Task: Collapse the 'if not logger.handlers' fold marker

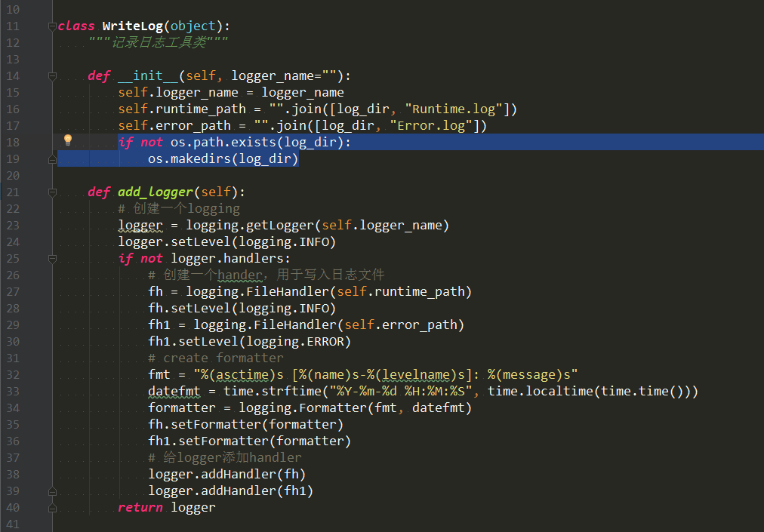Action: click(52, 259)
